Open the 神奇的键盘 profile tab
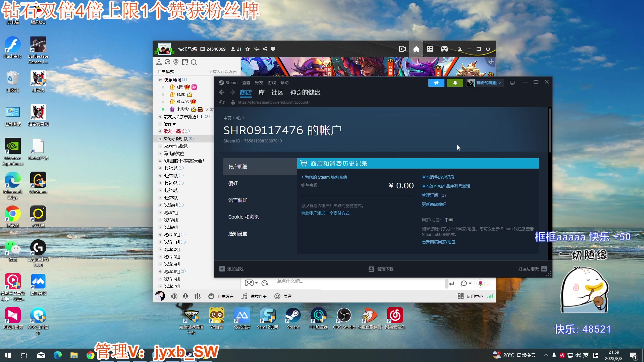This screenshot has height=362, width=644. point(305,93)
